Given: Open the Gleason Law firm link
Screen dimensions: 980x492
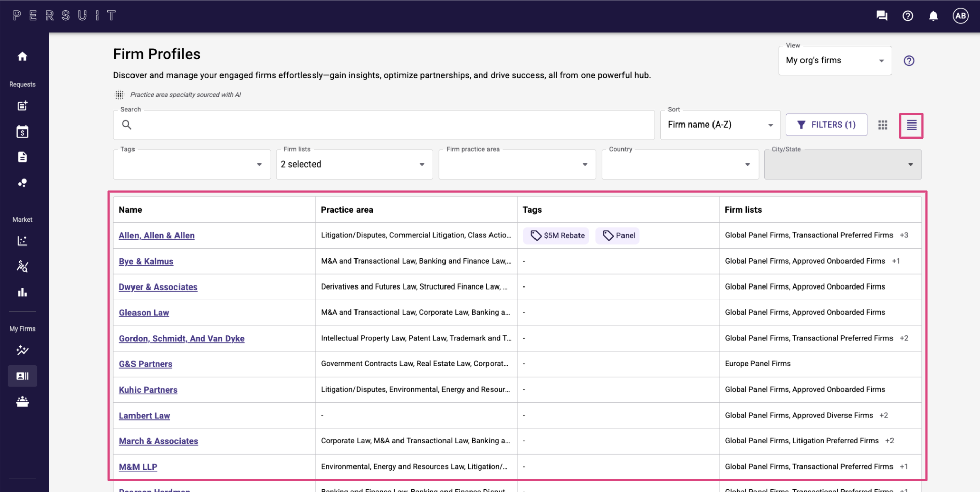Looking at the screenshot, I should point(144,313).
